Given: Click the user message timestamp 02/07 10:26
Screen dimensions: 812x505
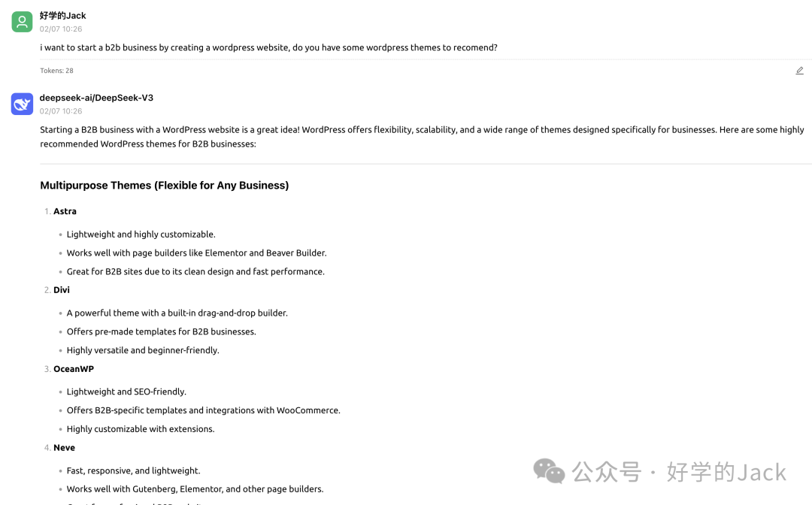Looking at the screenshot, I should [61, 29].
